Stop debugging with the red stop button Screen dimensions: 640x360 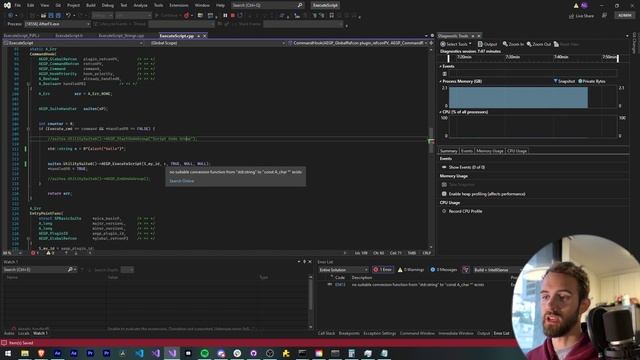pos(233,16)
